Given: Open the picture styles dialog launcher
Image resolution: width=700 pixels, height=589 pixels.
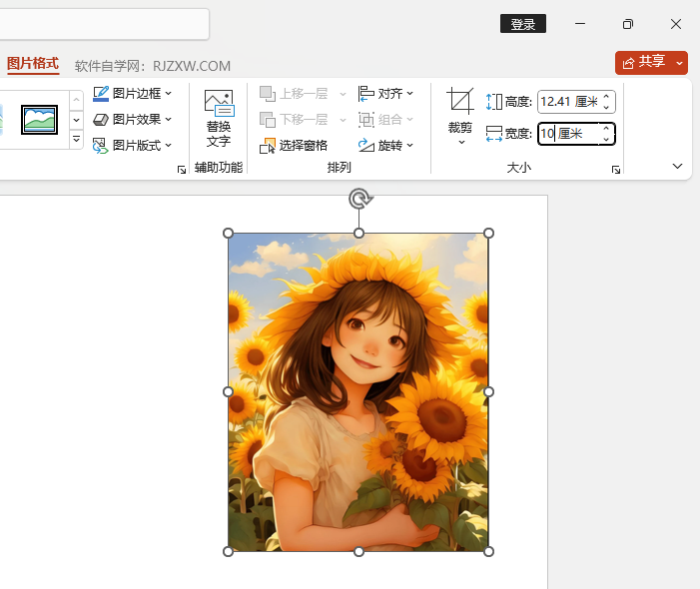Looking at the screenshot, I should click(182, 170).
